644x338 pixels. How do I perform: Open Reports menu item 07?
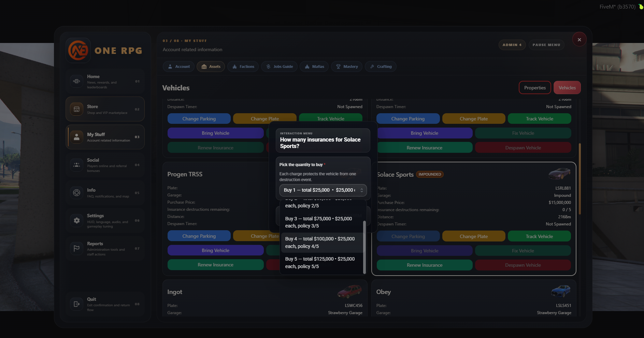(105, 249)
